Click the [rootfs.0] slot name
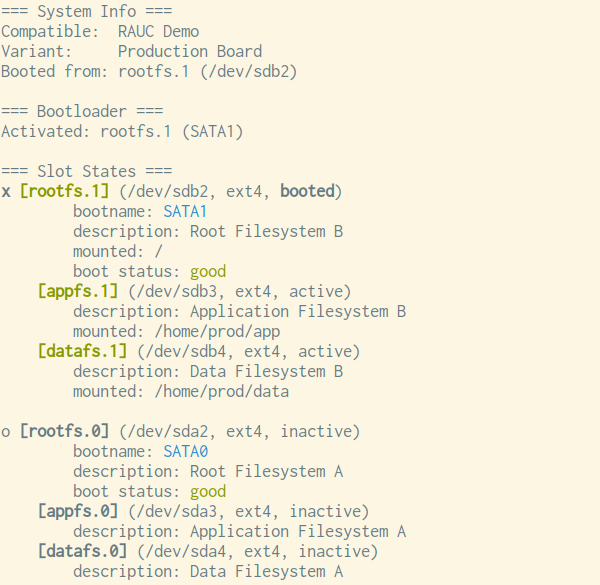Viewport: 600px width, 585px height. pyautogui.click(x=64, y=431)
